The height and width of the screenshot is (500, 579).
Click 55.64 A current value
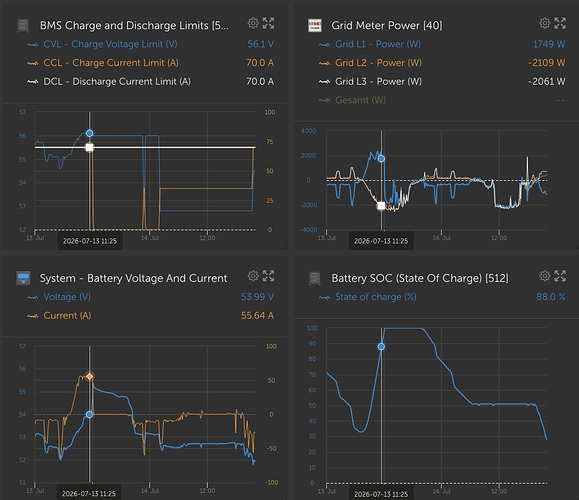[x=257, y=316]
